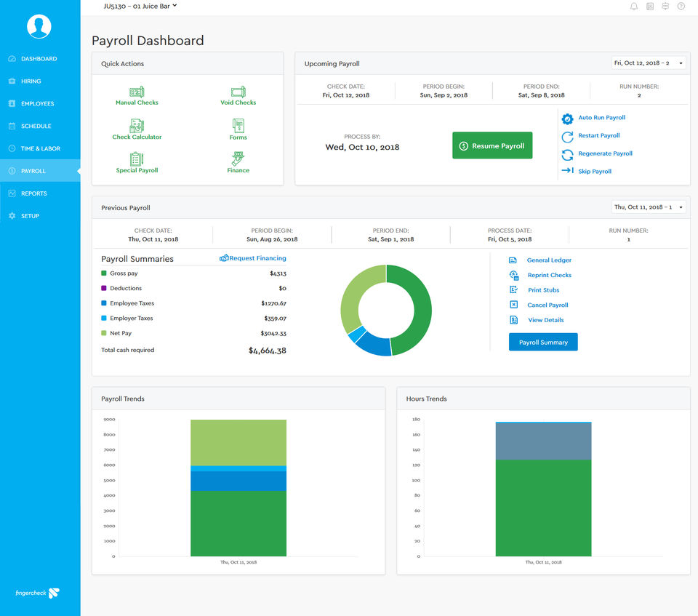Open the Upcoming Payroll date dropdown
The width and height of the screenshot is (698, 616).
[649, 63]
